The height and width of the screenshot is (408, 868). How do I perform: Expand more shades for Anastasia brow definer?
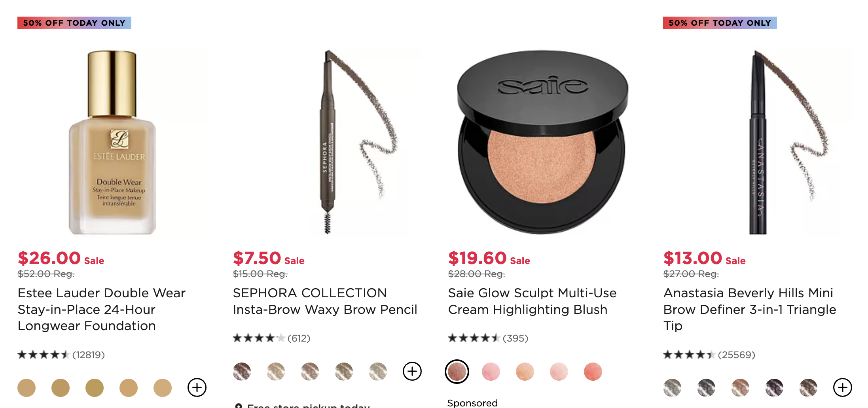click(x=843, y=387)
